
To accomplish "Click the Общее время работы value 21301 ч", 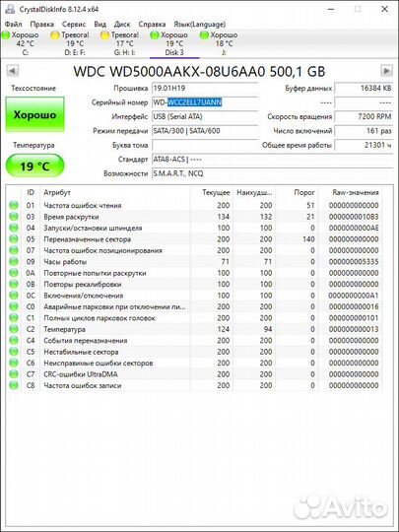I will point(364,145).
